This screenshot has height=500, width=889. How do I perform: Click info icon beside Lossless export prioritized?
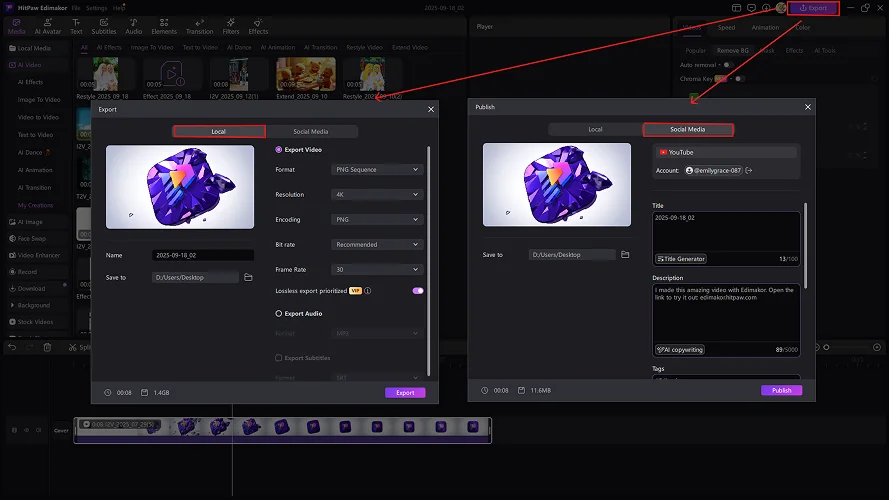(x=368, y=291)
